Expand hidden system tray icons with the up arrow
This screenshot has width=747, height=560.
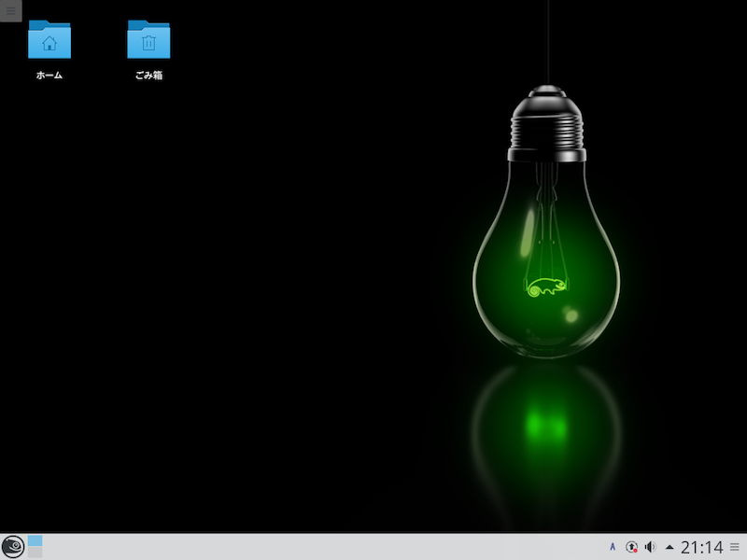click(669, 547)
